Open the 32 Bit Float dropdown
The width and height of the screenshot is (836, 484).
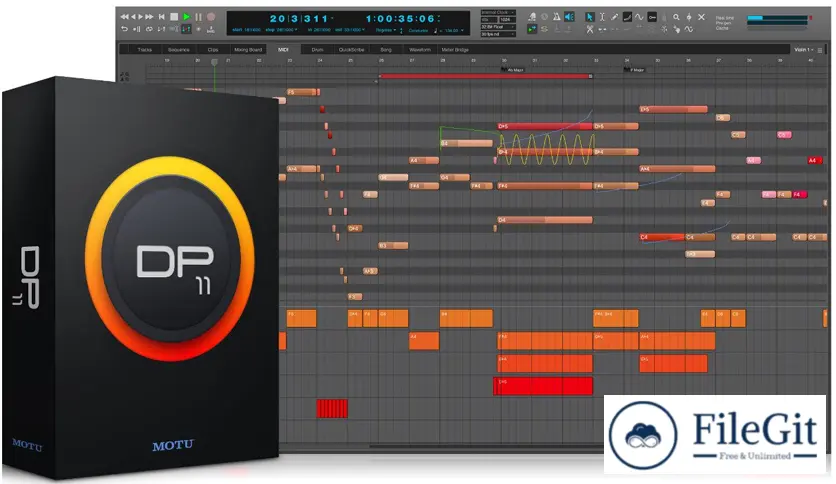(x=498, y=27)
